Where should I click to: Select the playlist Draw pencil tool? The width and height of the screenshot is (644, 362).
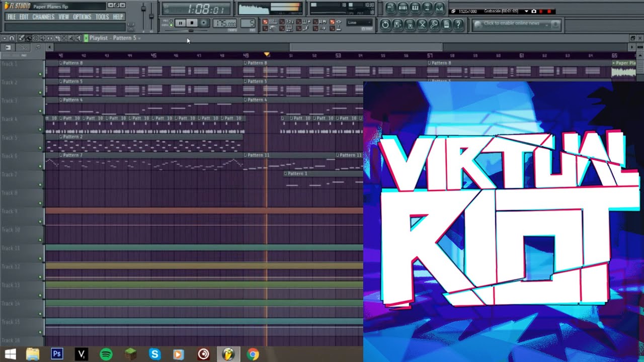pos(21,38)
